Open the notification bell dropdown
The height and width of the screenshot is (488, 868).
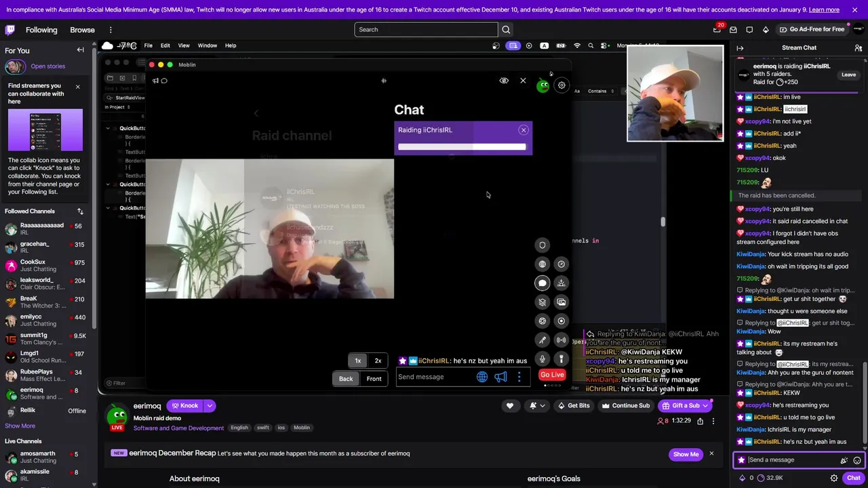[536, 406]
